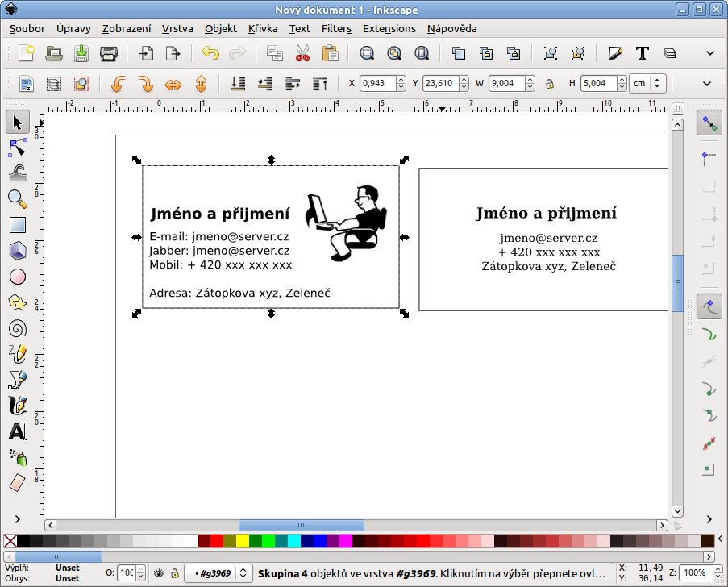Expand the hidden commands toolbar overflow chevron
Screen dimensions: 728x587
click(710, 54)
